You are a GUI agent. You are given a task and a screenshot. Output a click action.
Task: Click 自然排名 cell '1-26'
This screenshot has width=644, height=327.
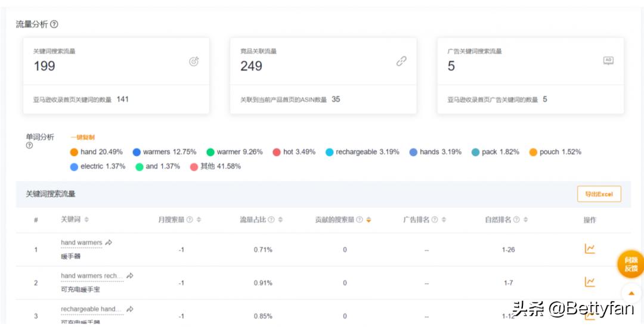(508, 250)
